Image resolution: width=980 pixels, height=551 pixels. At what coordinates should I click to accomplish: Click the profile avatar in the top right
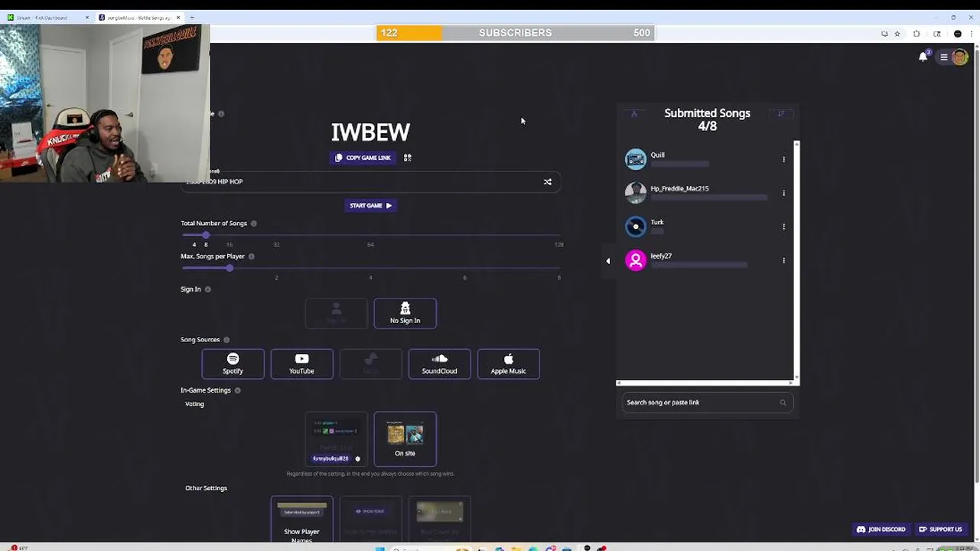960,57
